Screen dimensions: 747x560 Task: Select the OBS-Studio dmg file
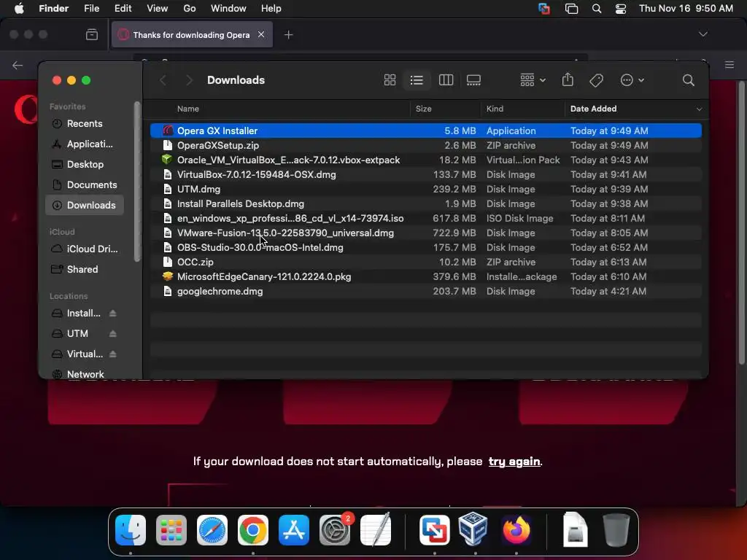coord(426,248)
